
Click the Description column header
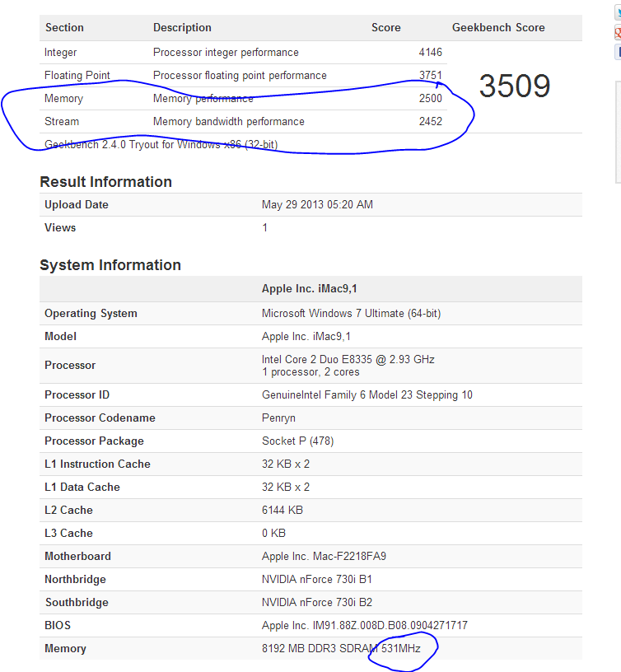tap(182, 27)
